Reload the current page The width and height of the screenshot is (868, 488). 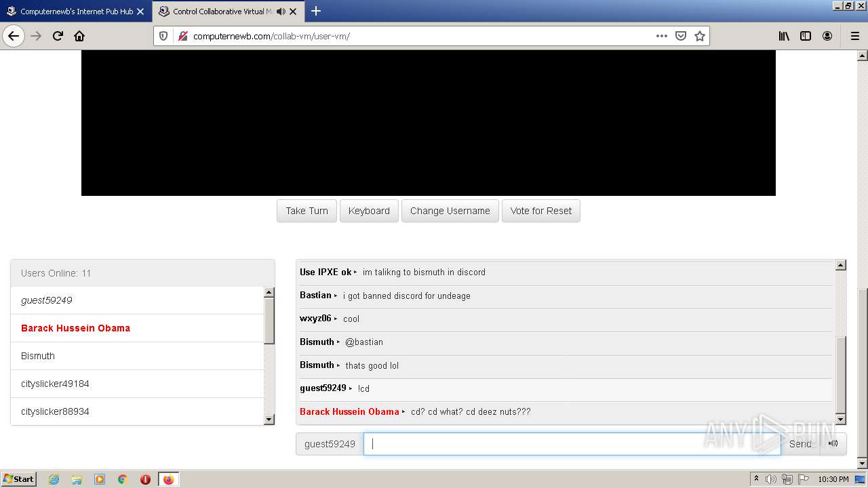tap(58, 36)
